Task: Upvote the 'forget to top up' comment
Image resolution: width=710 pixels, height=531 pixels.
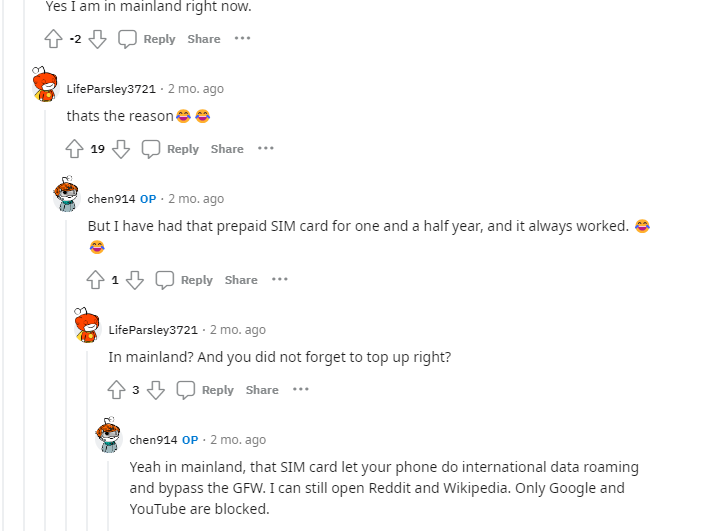Action: [x=116, y=390]
